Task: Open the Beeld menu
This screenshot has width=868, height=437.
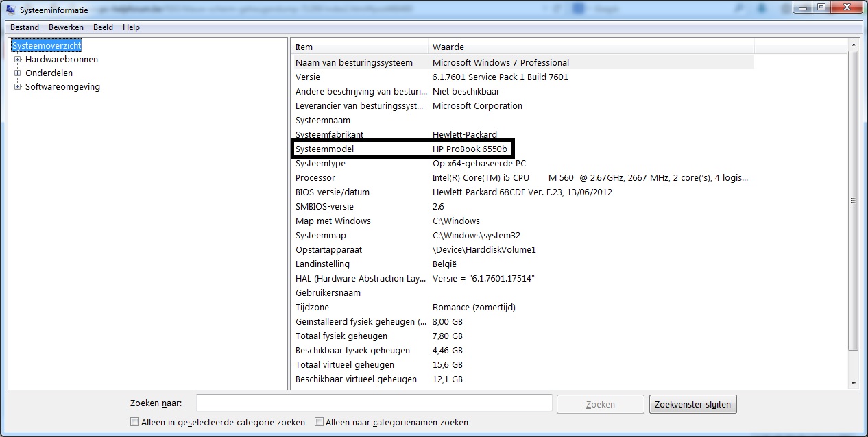Action: tap(103, 27)
